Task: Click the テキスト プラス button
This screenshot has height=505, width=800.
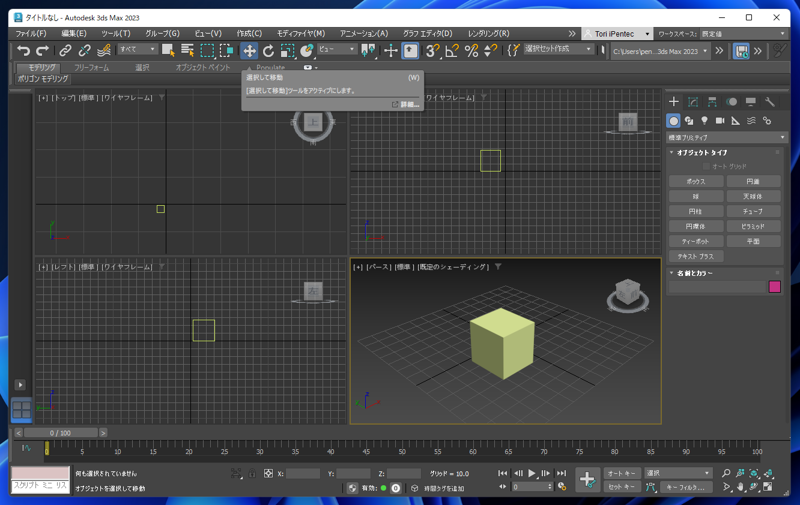Action: (x=696, y=257)
